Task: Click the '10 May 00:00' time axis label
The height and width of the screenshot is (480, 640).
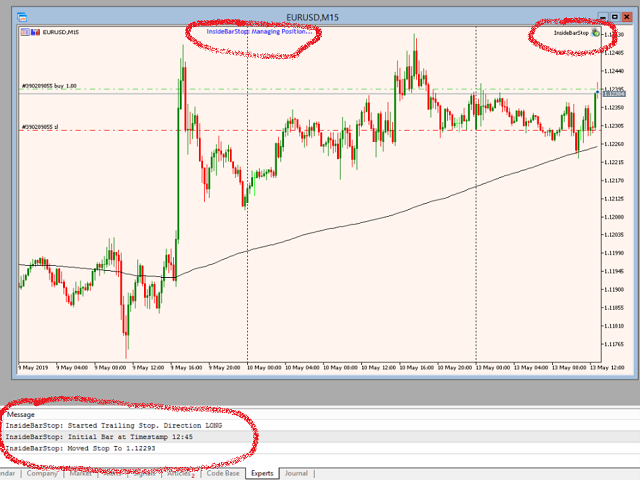Action: (264, 367)
